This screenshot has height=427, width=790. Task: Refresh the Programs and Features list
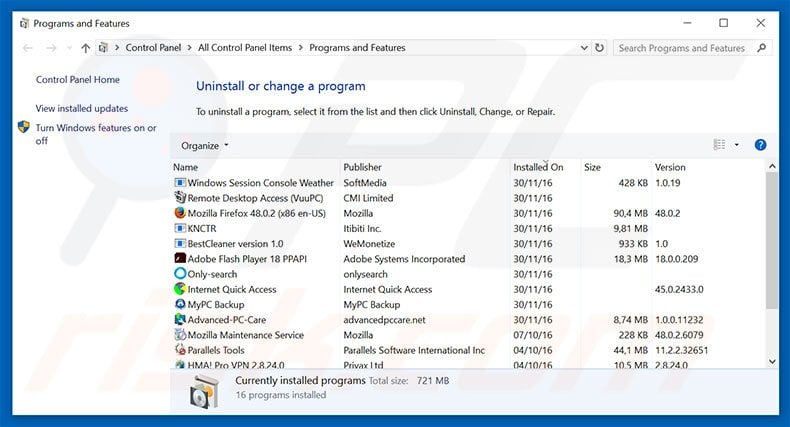point(599,48)
